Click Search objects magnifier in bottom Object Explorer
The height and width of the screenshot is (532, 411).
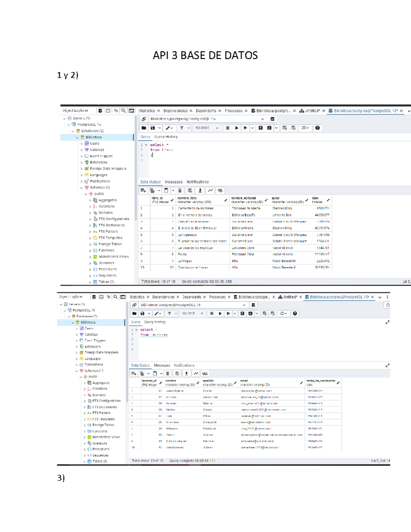coord(115,297)
